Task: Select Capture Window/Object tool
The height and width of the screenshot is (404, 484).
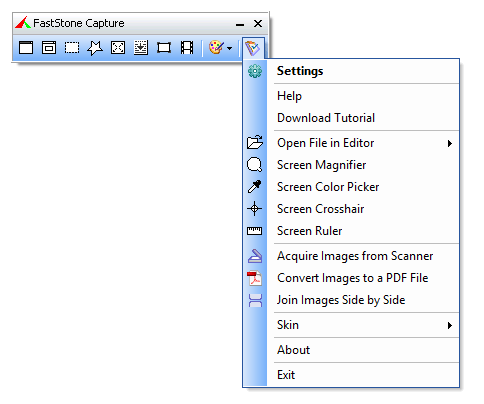Action: pyautogui.click(x=49, y=48)
